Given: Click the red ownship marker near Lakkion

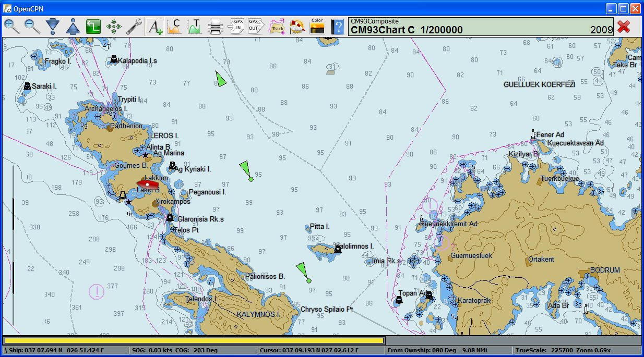Looking at the screenshot, I should coord(148,183).
